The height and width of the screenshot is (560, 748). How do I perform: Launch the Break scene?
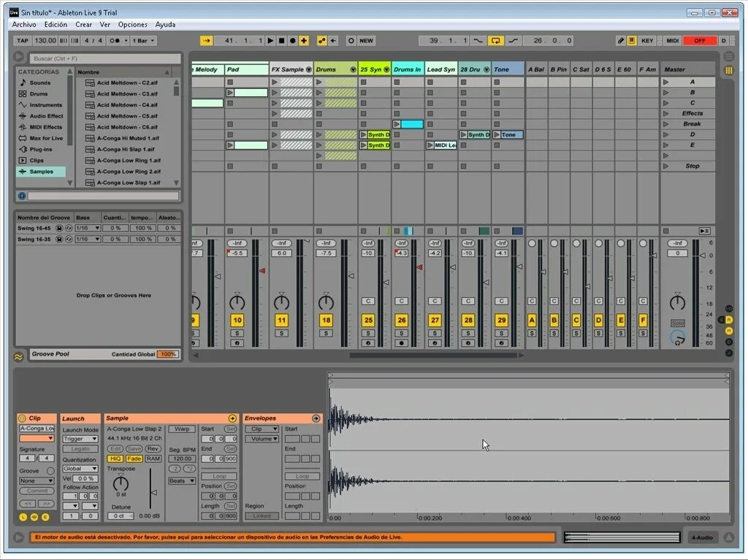(666, 124)
